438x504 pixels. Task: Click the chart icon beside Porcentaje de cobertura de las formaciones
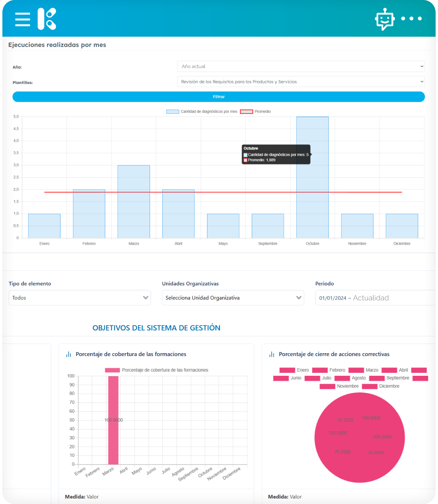click(x=68, y=354)
